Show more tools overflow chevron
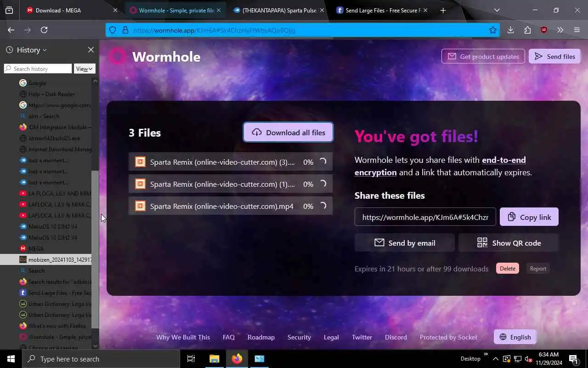Viewport: 588px width, 368px height. 560,30
